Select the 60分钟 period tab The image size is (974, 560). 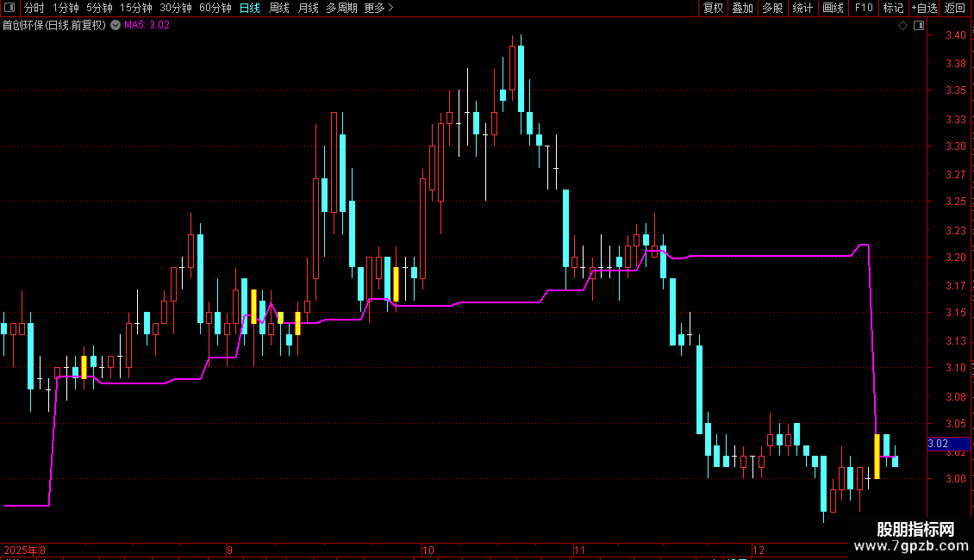coord(215,8)
